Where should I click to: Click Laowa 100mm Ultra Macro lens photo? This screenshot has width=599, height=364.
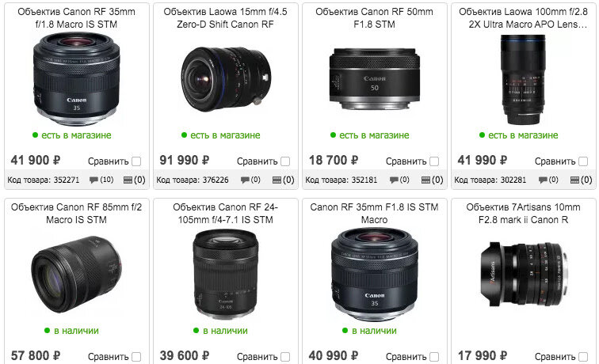(x=523, y=79)
